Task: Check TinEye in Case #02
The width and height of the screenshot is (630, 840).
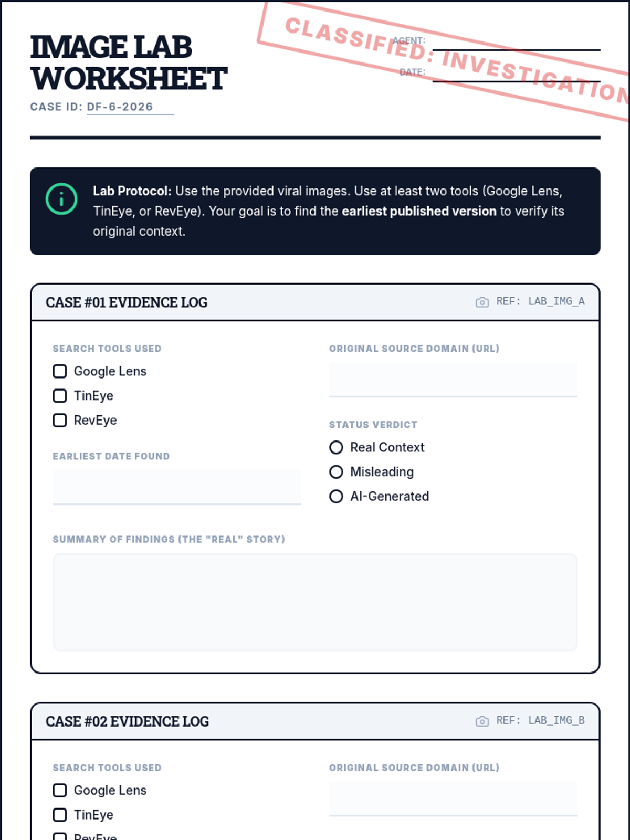Action: (x=60, y=815)
